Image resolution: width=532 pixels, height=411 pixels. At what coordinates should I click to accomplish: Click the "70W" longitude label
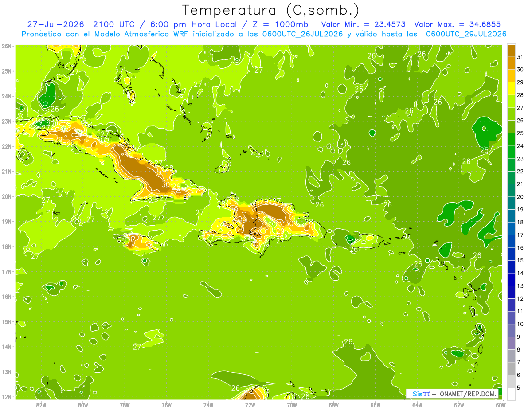pos(292,405)
